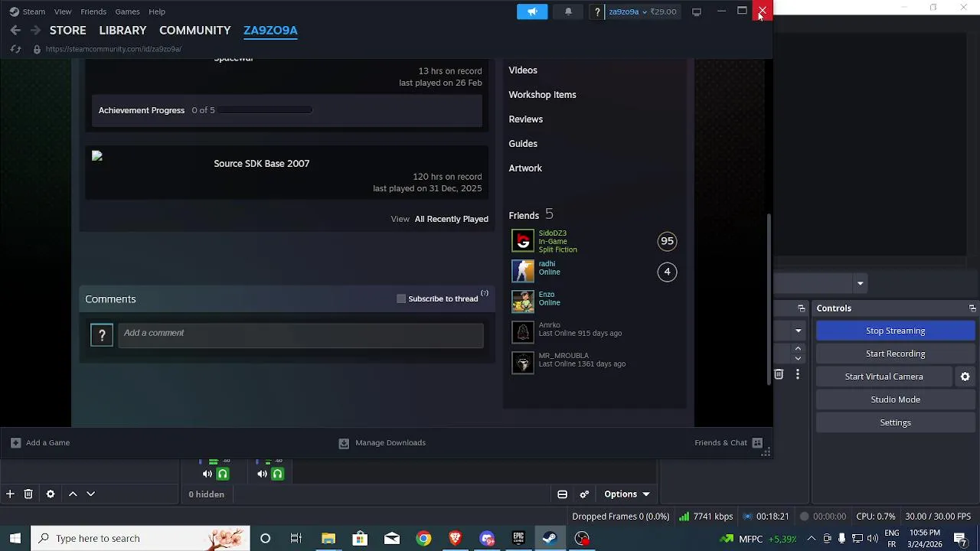Add a new OBS source with plus icon
This screenshot has height=551, width=980.
(x=10, y=494)
